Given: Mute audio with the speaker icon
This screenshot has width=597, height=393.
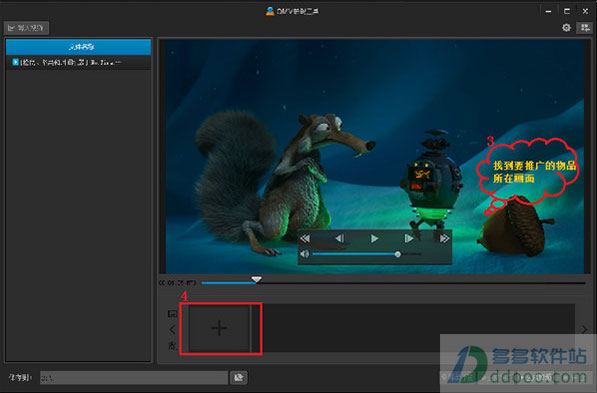Looking at the screenshot, I should [x=305, y=254].
